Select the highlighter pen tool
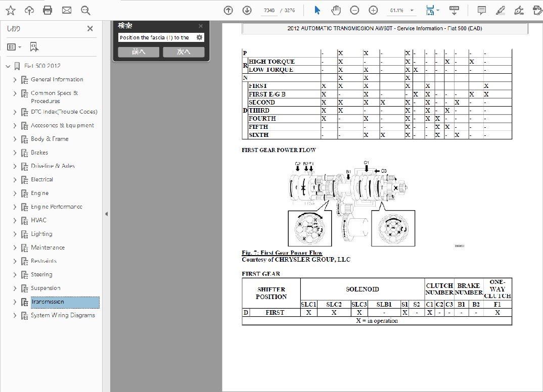This screenshot has width=543, height=392. point(500,10)
